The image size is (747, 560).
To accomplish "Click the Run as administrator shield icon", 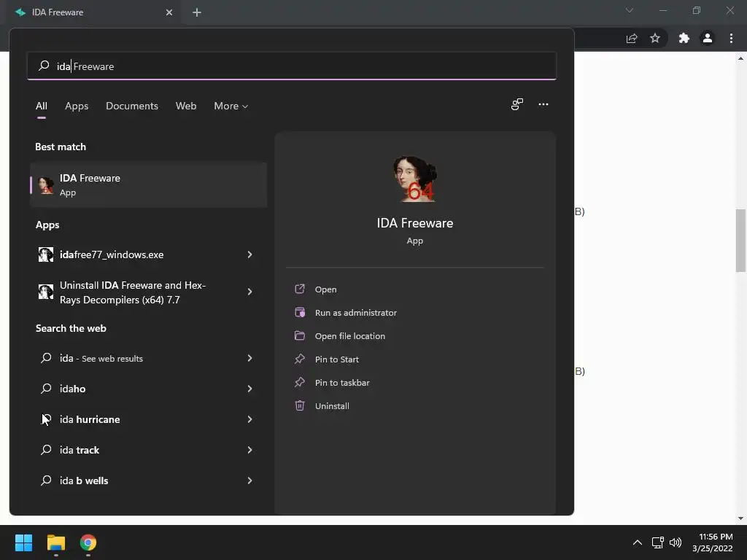I will [300, 312].
